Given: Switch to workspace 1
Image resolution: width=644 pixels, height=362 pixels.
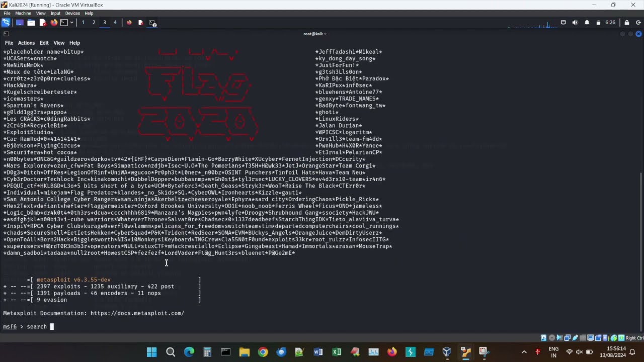Looking at the screenshot, I should [83, 23].
